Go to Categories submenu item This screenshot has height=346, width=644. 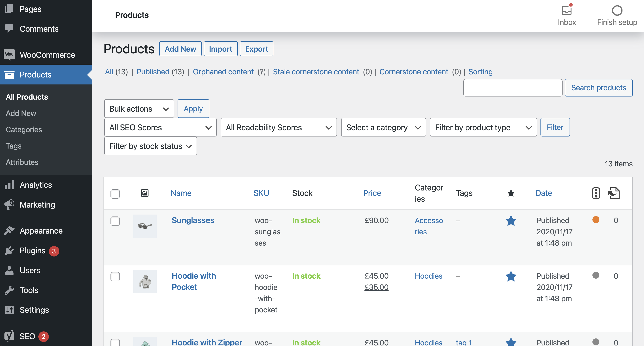tap(24, 130)
